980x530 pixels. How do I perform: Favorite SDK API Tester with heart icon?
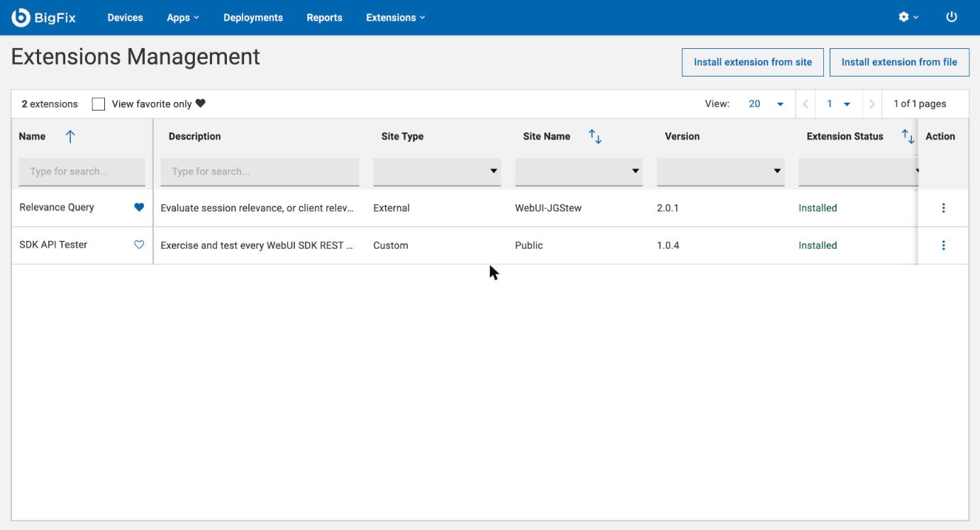pos(139,245)
